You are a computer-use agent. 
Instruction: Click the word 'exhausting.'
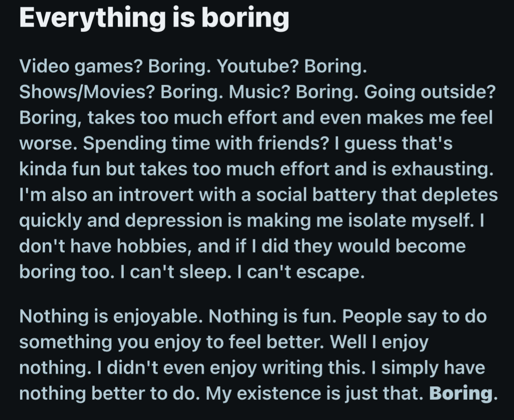click(x=442, y=169)
